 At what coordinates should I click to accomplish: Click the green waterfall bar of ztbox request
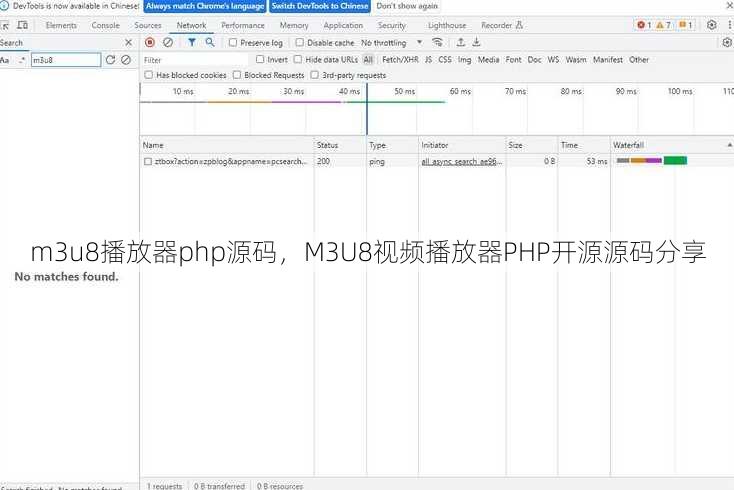tap(675, 161)
